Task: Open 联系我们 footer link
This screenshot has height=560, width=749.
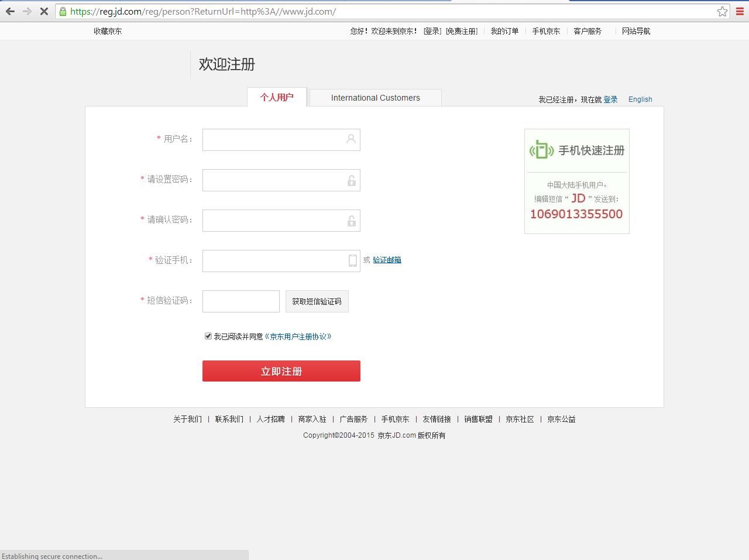Action: tap(229, 419)
